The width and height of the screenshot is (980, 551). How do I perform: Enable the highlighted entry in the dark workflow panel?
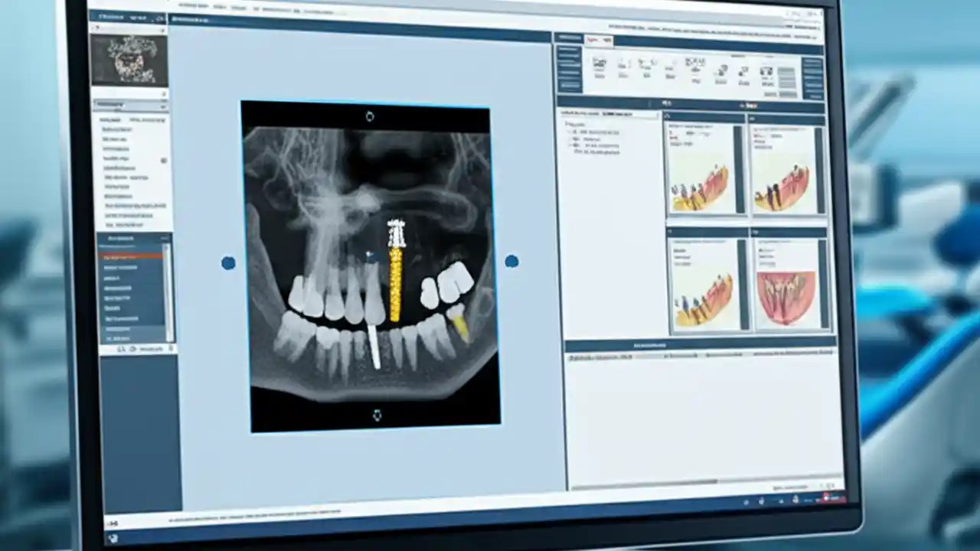click(129, 256)
